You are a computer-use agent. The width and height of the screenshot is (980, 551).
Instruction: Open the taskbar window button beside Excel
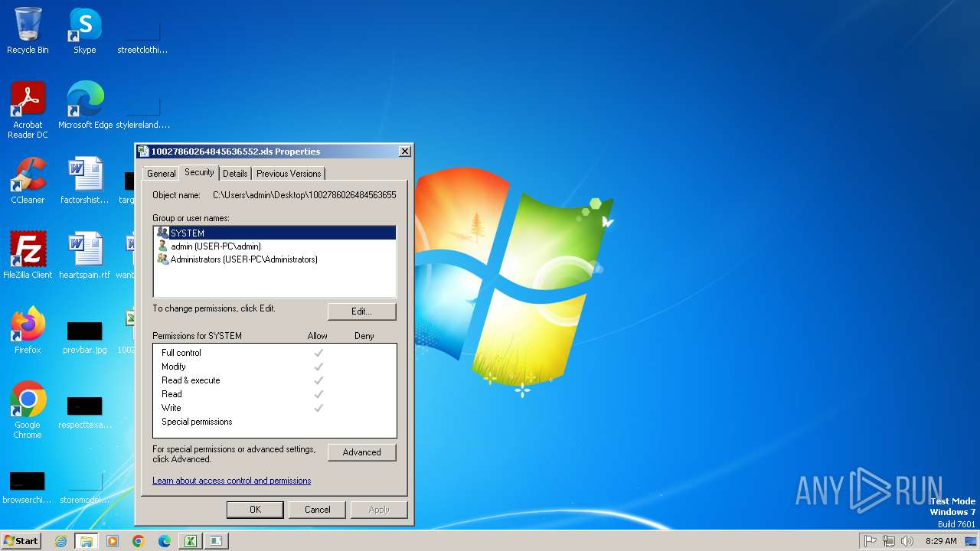[x=217, y=541]
